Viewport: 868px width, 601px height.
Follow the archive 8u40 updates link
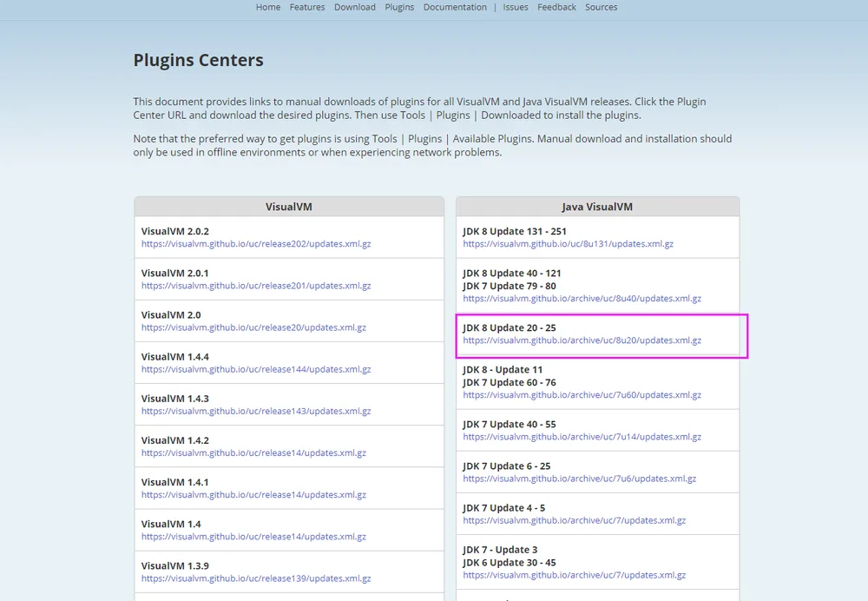point(582,299)
